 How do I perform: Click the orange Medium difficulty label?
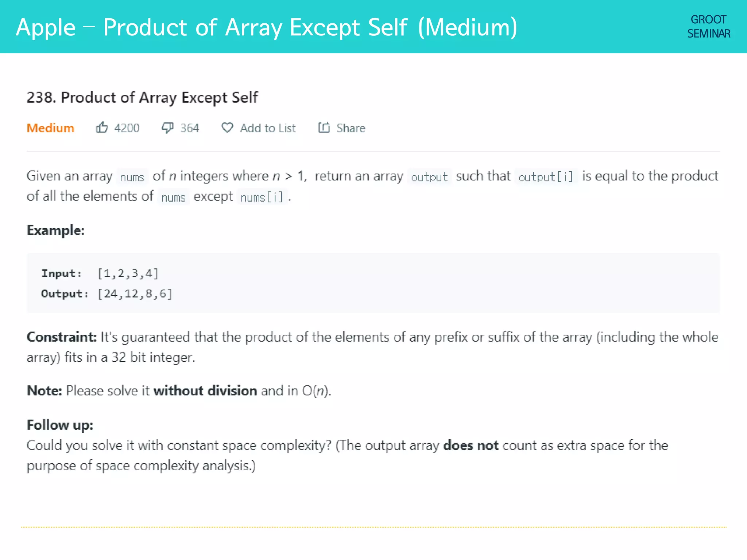(50, 128)
